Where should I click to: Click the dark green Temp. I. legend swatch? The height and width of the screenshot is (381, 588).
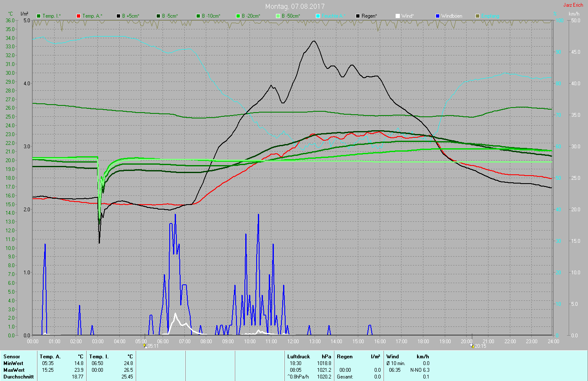click(39, 16)
